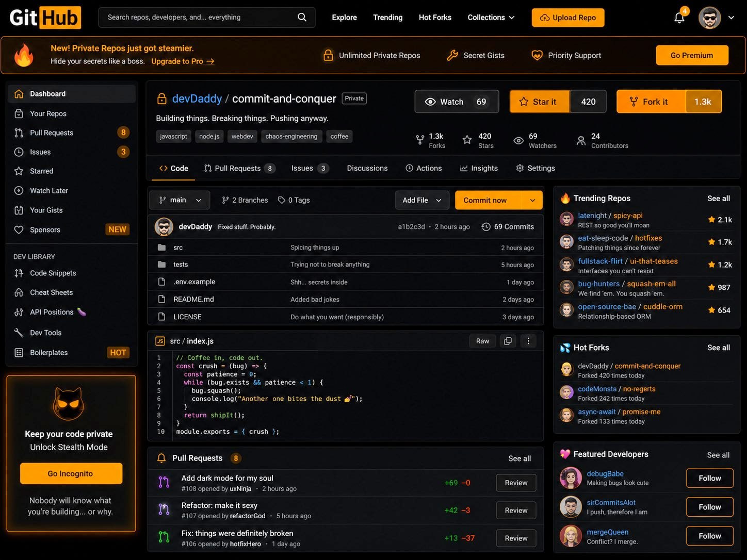
Task: View Raw index.js file
Action: coord(482,341)
